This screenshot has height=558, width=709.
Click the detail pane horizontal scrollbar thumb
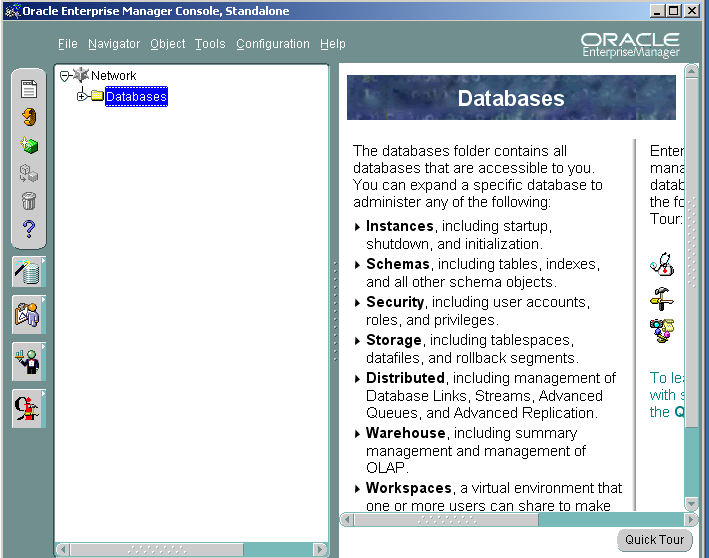click(446, 520)
